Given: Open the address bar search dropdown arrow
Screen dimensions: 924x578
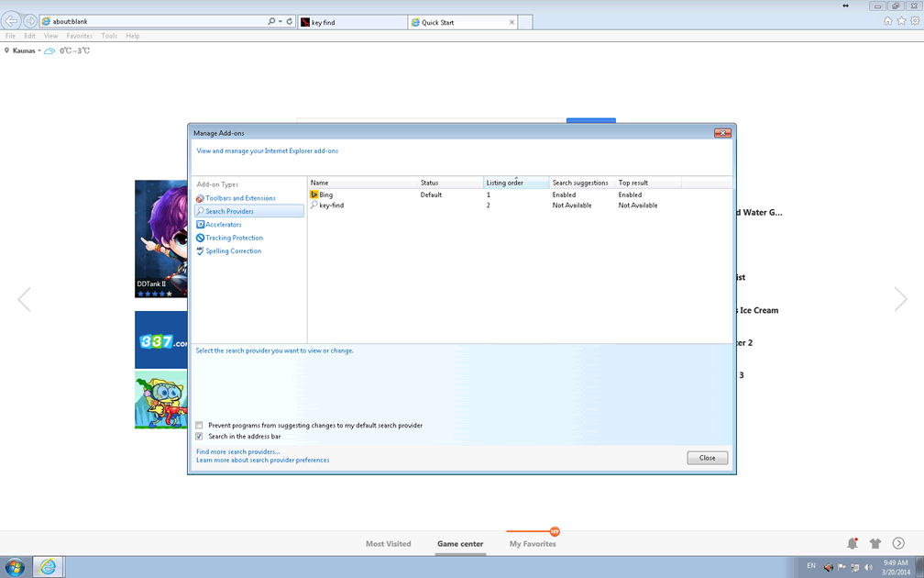Looking at the screenshot, I should click(280, 21).
